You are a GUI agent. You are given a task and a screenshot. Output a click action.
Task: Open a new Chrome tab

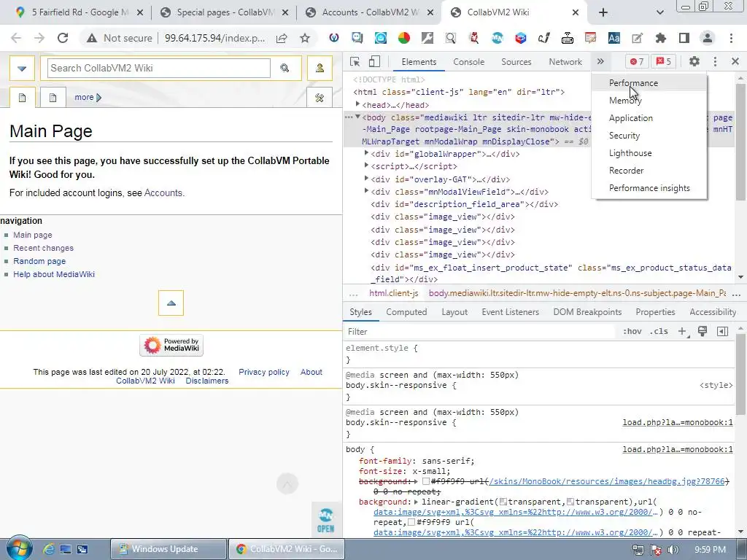[603, 12]
